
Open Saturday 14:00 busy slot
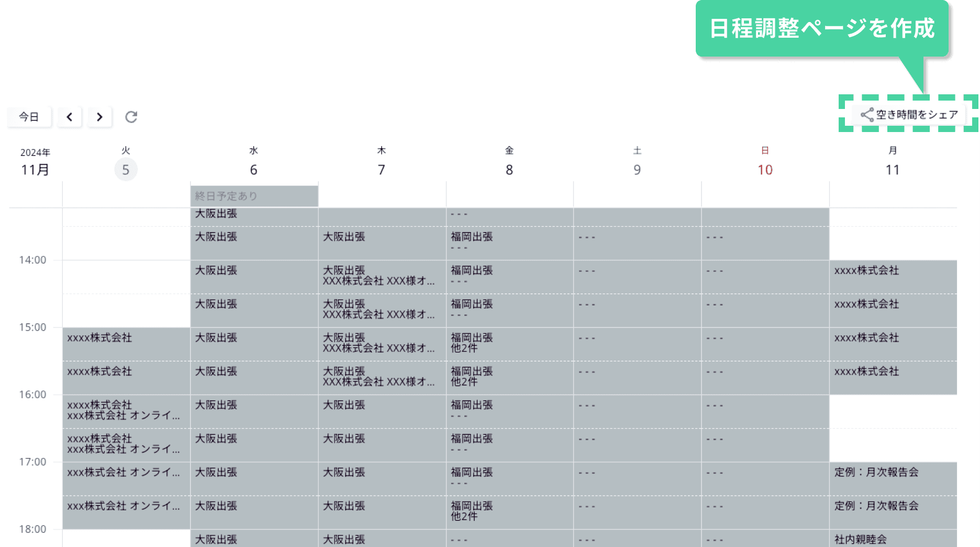click(638, 277)
